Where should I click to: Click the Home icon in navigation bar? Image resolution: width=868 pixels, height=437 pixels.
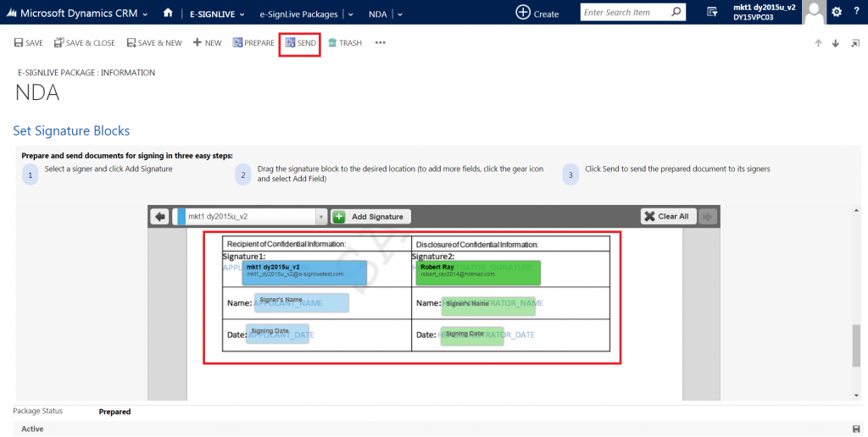(x=169, y=13)
